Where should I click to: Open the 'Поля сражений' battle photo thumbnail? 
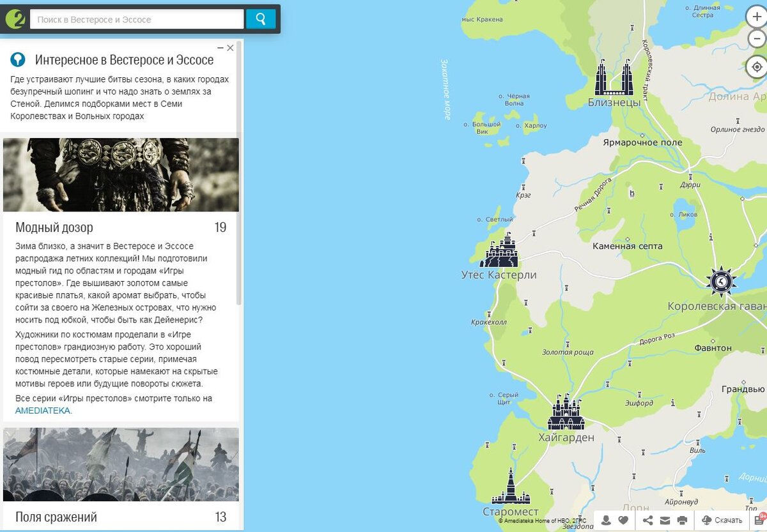121,464
